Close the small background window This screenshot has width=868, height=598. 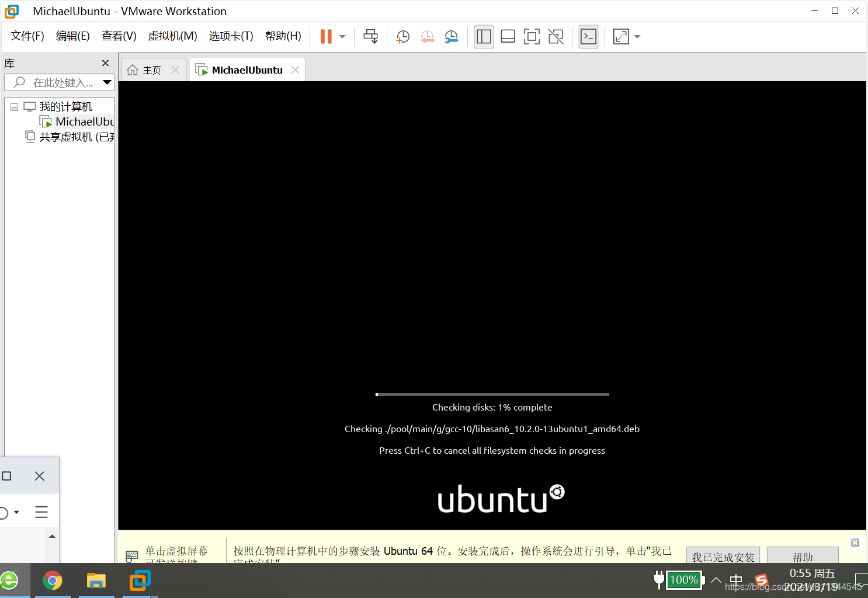tap(39, 476)
